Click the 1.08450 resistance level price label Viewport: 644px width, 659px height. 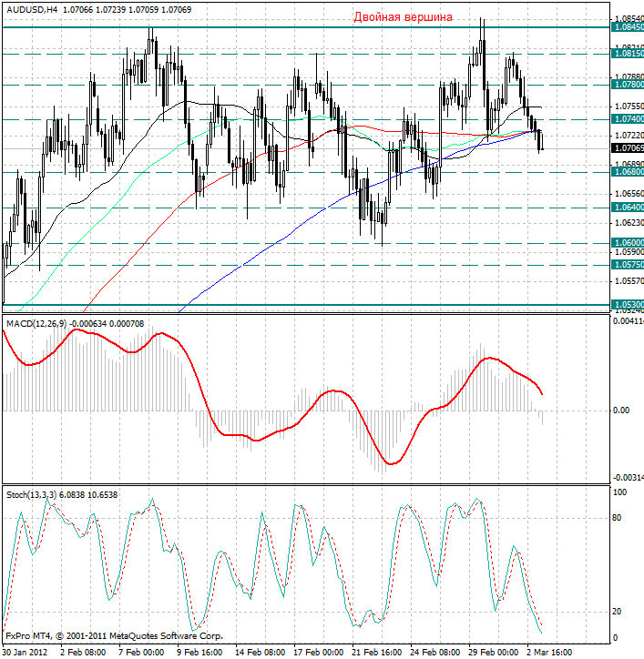tap(629, 27)
